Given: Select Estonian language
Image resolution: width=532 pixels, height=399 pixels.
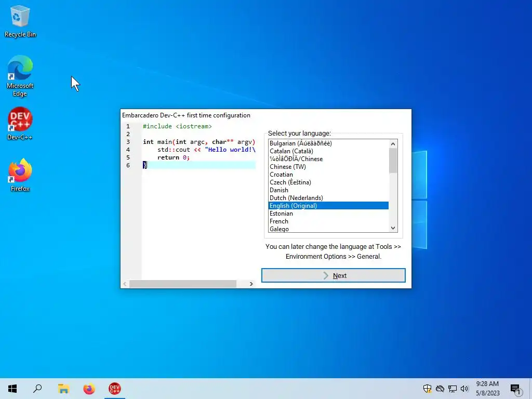Looking at the screenshot, I should tap(328, 214).
